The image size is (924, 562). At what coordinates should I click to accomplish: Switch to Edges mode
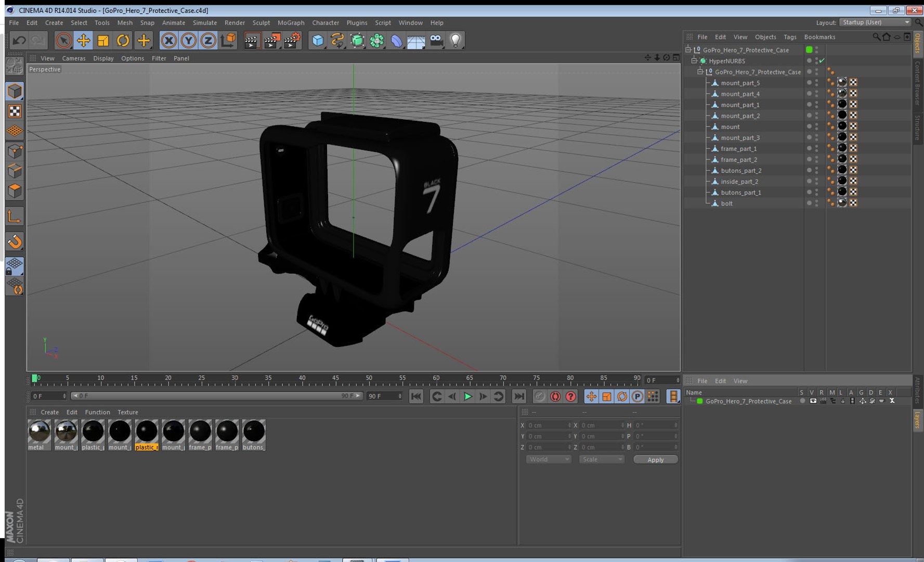point(15,171)
